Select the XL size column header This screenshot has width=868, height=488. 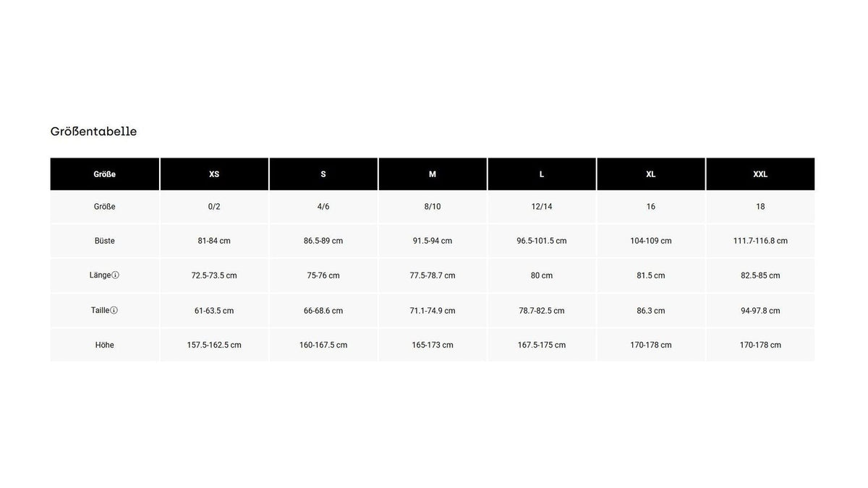651,174
